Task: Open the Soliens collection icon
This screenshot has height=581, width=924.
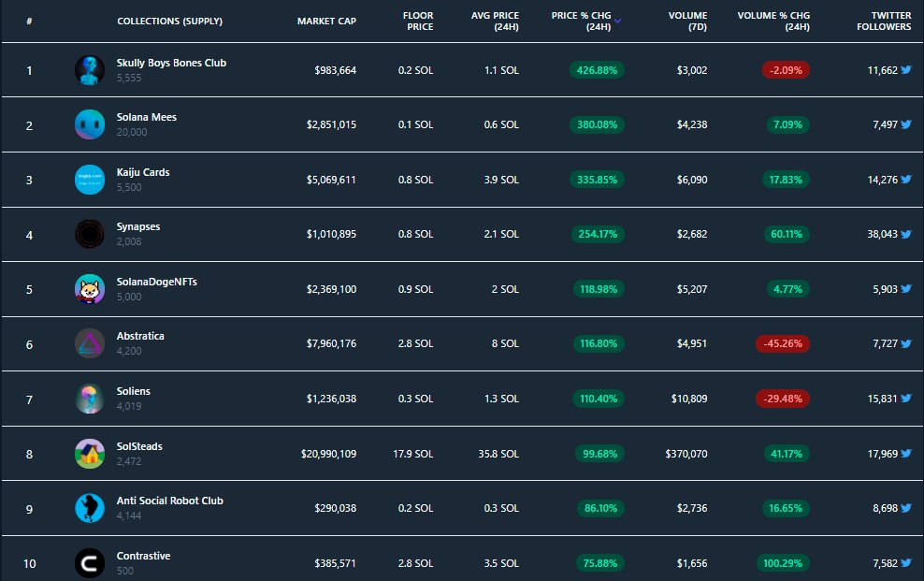Action: (x=89, y=398)
